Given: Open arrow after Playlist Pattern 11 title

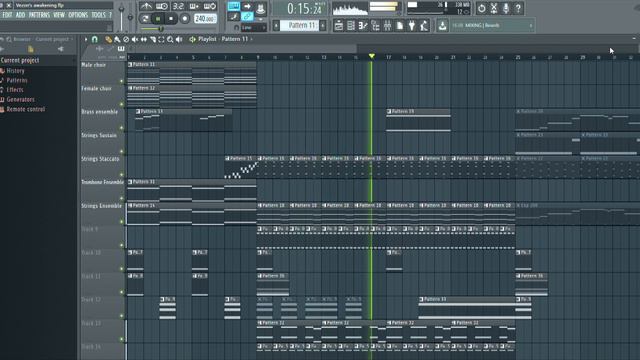Looking at the screenshot, I should point(251,39).
